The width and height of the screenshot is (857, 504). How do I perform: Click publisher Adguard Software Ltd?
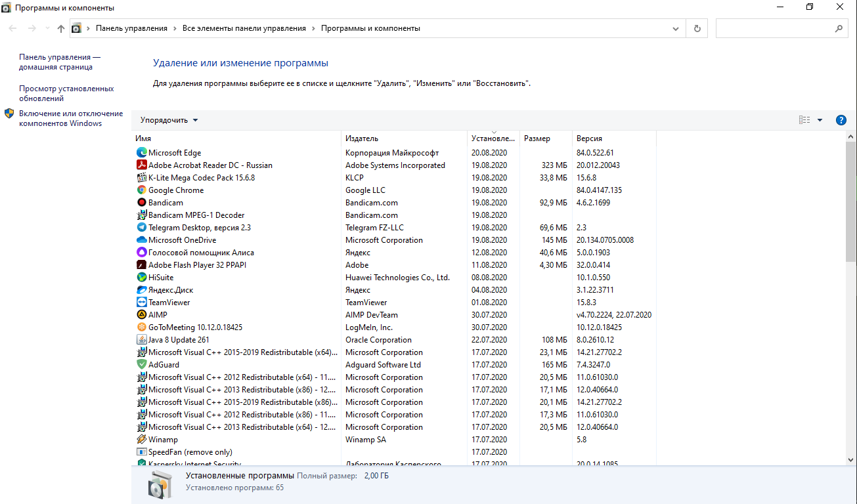(384, 365)
